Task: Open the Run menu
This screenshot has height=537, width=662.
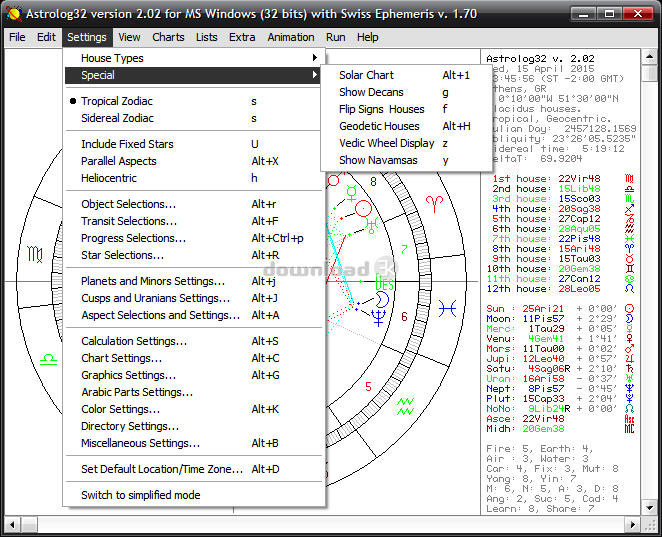Action: click(x=336, y=37)
